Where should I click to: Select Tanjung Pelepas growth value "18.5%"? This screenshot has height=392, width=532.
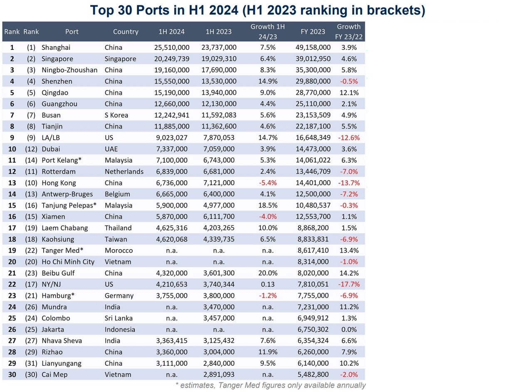[x=267, y=205]
